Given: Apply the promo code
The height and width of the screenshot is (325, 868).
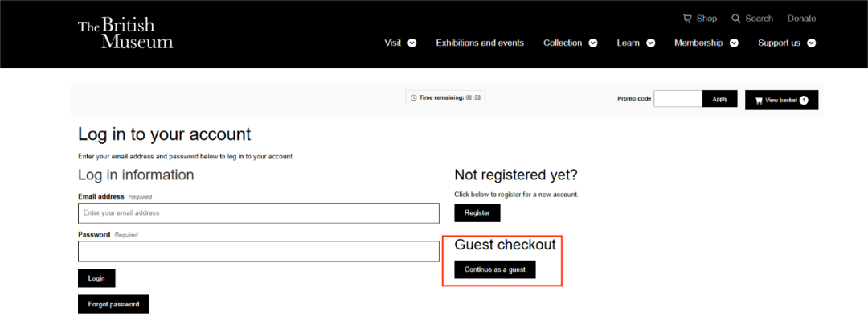Looking at the screenshot, I should pyautogui.click(x=719, y=99).
